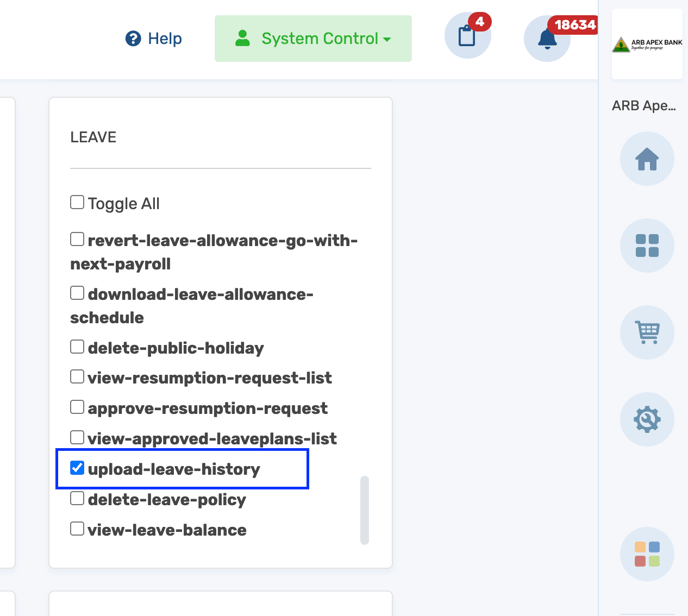Click the Home icon in sidebar
Image resolution: width=688 pixels, height=616 pixels.
coord(647,159)
